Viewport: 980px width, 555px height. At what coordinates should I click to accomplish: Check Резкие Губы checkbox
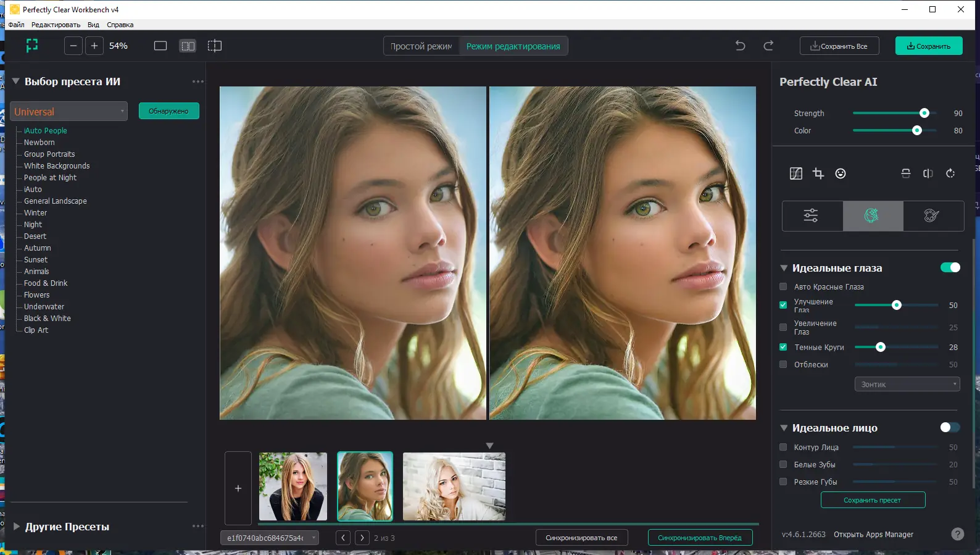(783, 482)
